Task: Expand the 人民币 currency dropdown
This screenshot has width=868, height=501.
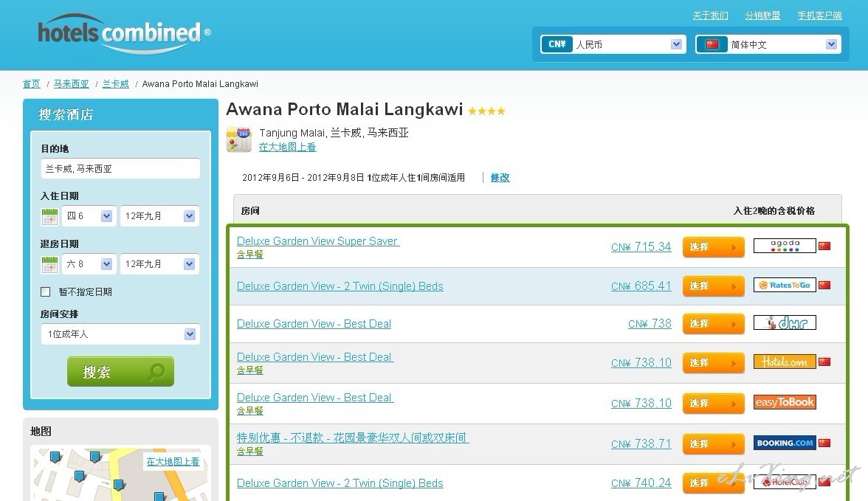Action: click(x=613, y=44)
